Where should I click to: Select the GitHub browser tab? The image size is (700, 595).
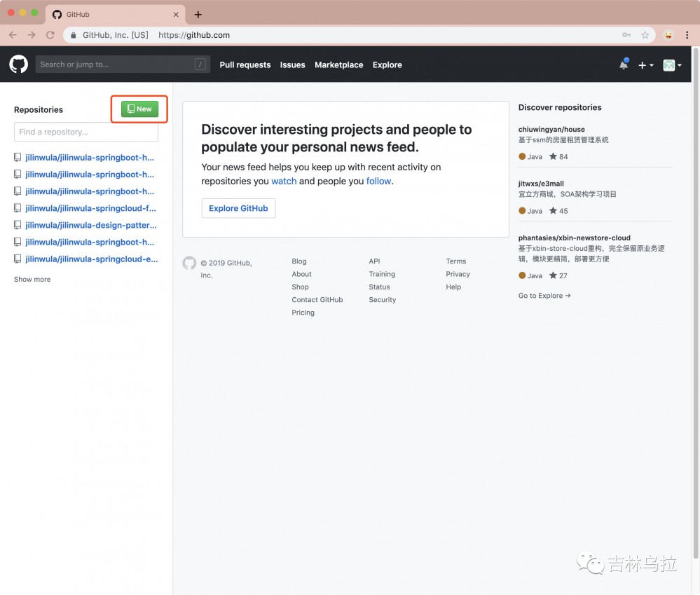(x=115, y=15)
